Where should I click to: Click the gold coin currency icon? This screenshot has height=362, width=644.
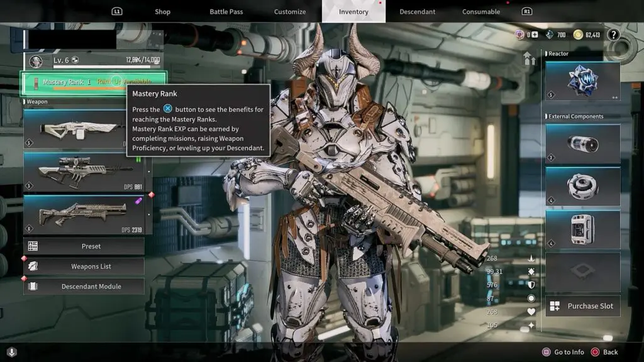point(577,35)
